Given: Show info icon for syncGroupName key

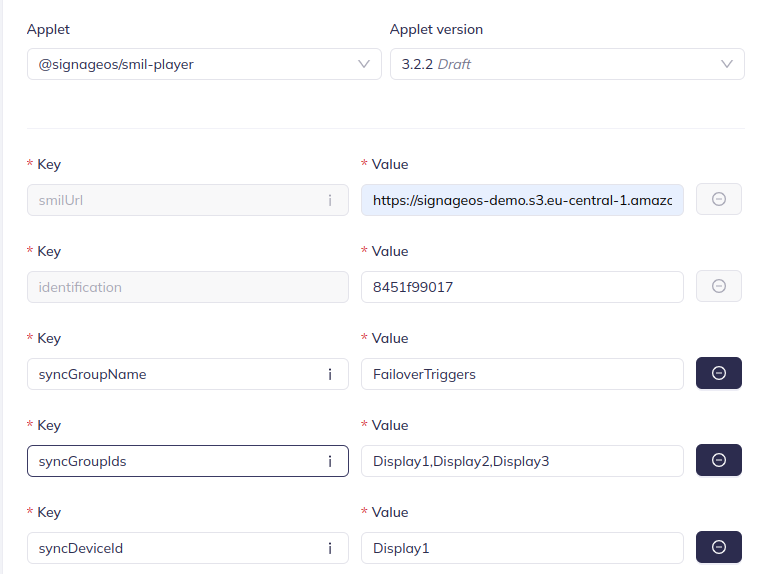Looking at the screenshot, I should [x=330, y=374].
